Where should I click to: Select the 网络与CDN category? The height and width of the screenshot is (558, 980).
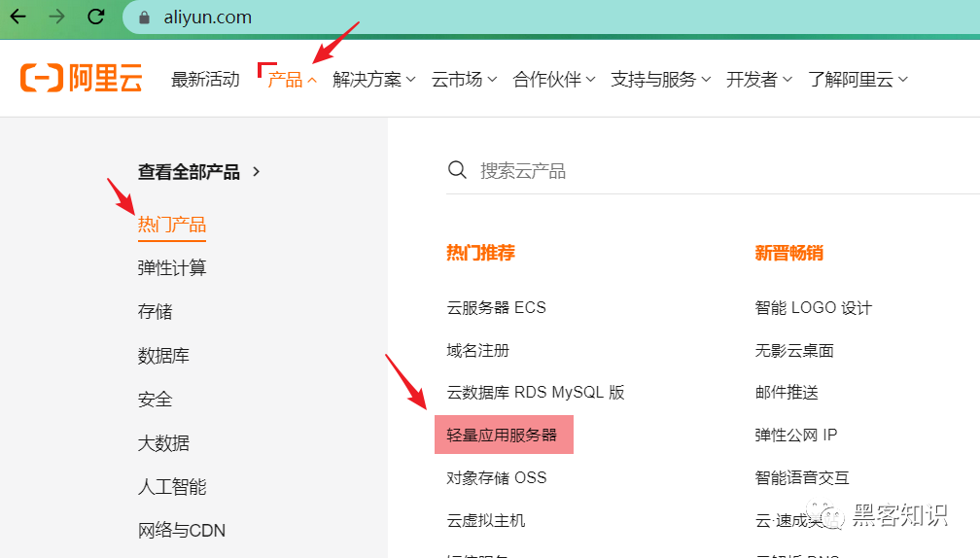[x=181, y=531]
